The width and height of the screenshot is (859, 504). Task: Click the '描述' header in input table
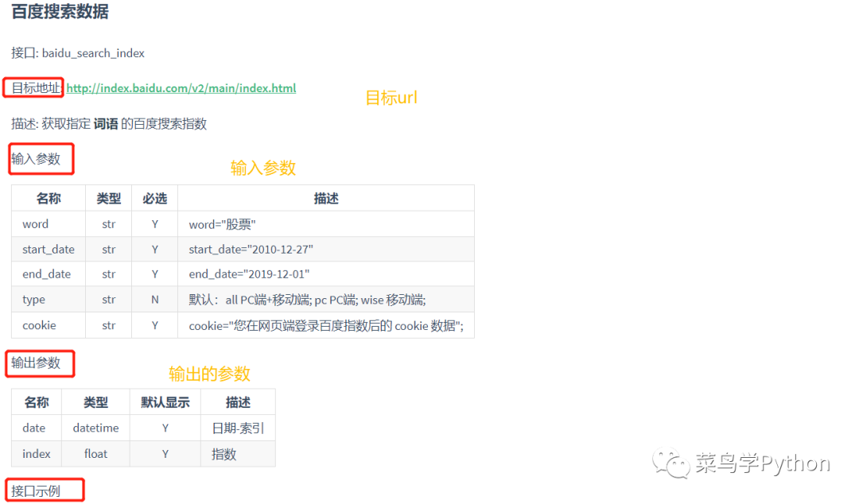pos(326,198)
